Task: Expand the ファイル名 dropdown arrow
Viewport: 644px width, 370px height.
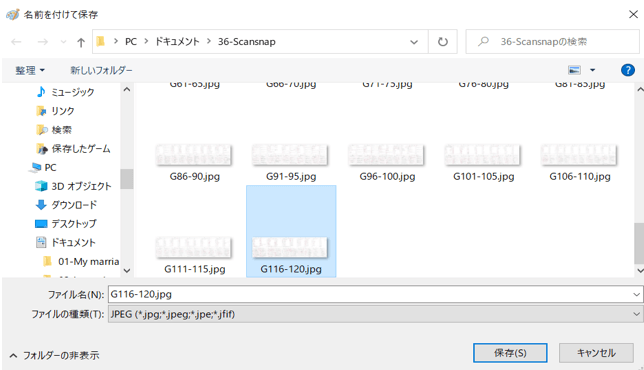Action: click(636, 294)
